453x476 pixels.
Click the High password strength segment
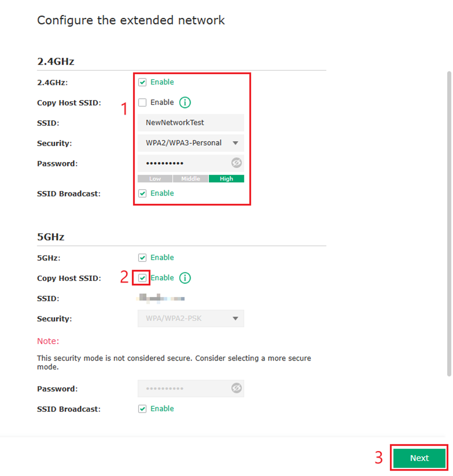pos(226,178)
